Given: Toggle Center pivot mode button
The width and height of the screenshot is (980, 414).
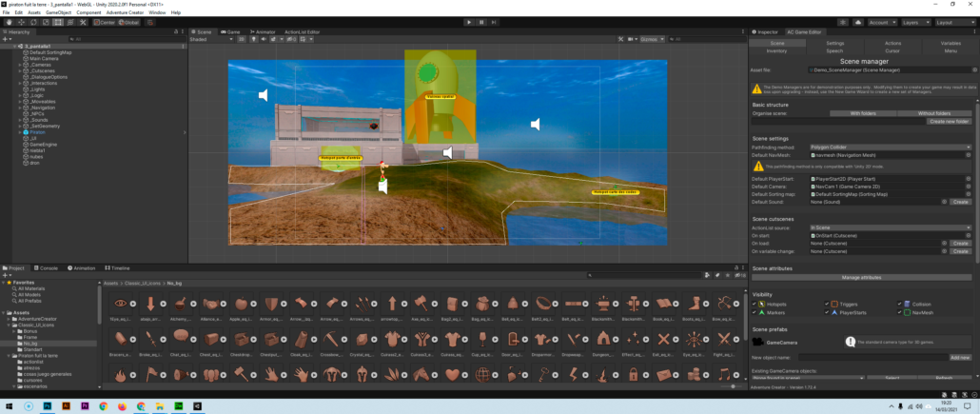Looking at the screenshot, I should (105, 21).
